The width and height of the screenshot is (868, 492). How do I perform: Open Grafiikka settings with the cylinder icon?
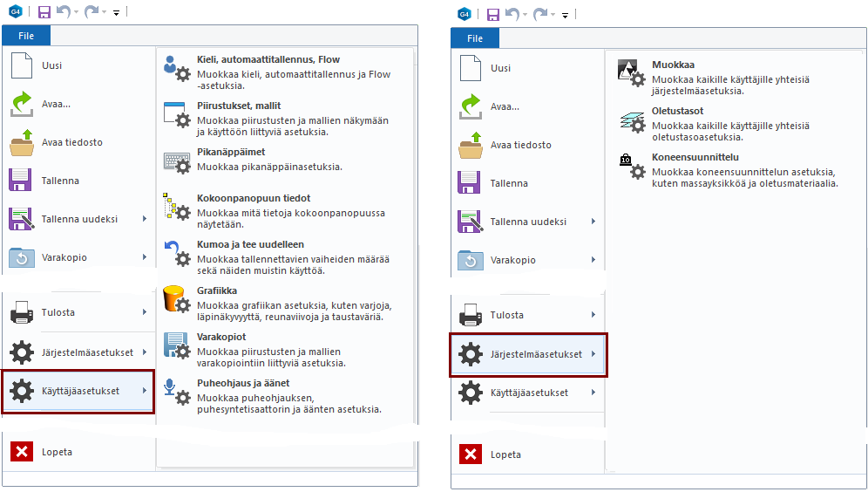point(176,299)
